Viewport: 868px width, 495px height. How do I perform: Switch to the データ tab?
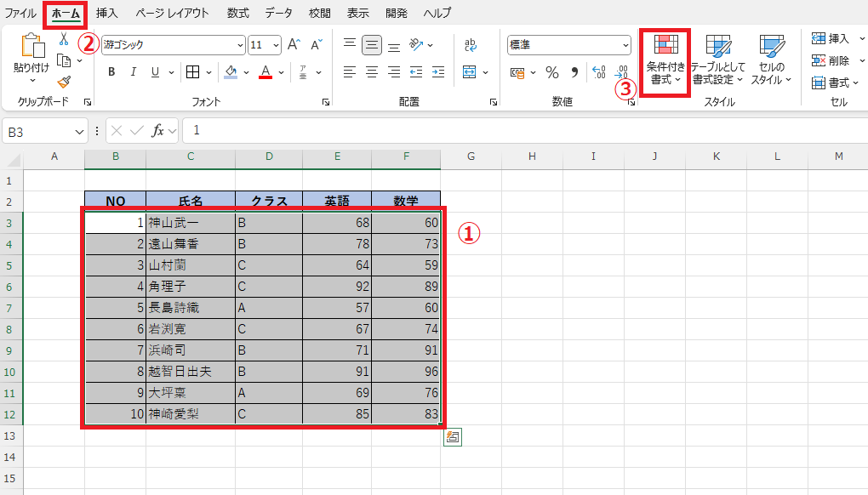point(278,13)
